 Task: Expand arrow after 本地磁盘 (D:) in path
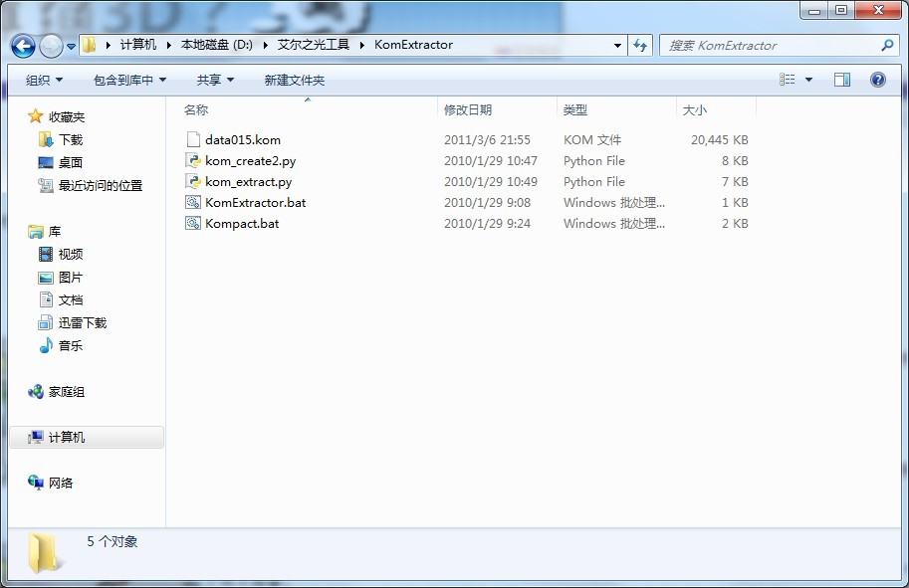click(x=265, y=45)
